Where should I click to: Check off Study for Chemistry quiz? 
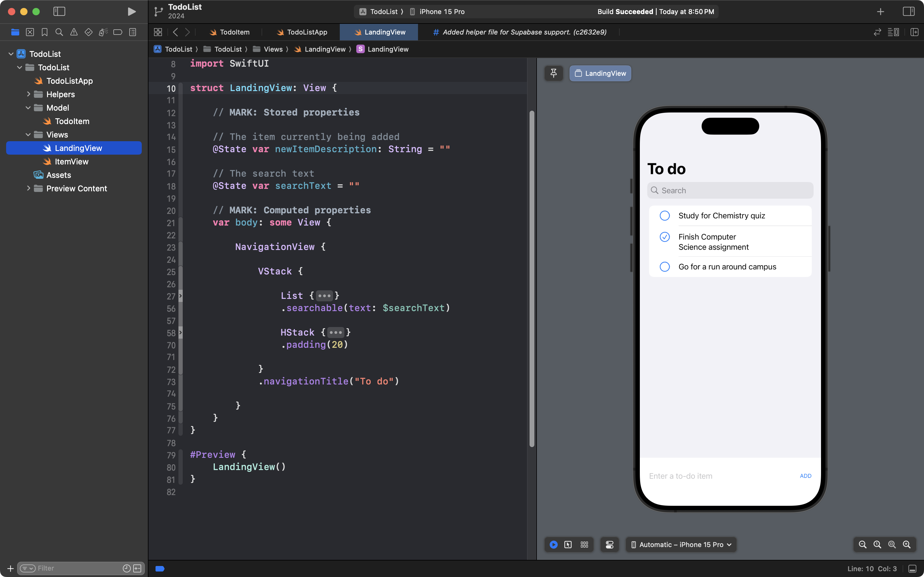[665, 216]
